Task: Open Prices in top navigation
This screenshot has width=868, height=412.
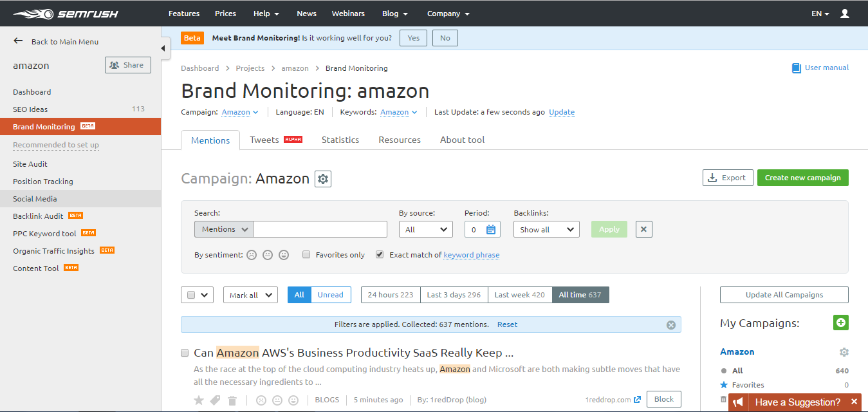Action: pos(225,14)
